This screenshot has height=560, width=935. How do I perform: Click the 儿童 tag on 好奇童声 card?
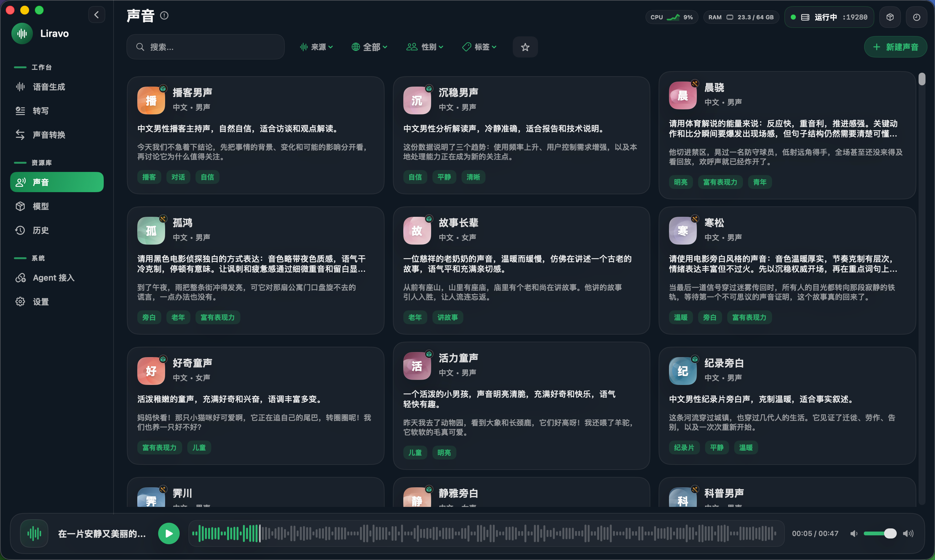point(199,447)
